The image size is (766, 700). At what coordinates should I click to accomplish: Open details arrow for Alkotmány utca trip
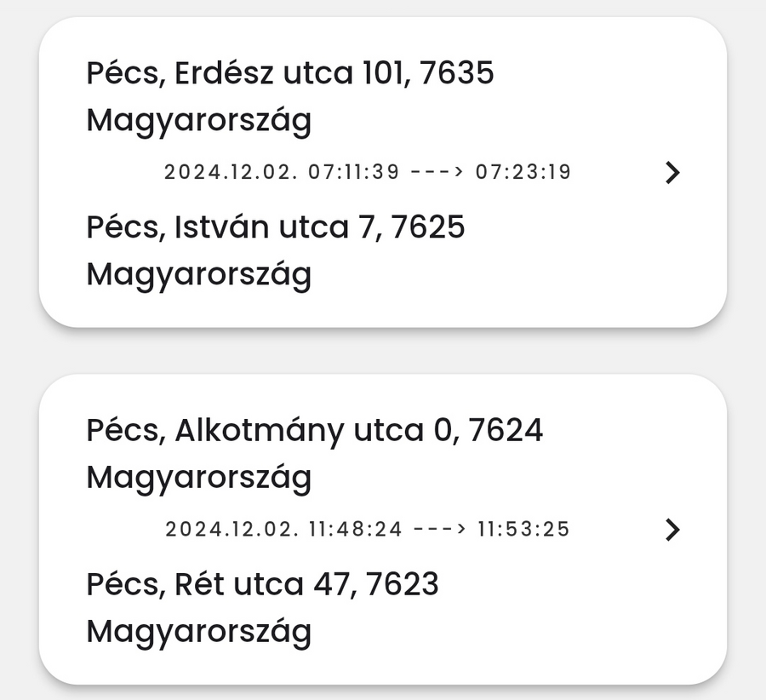tap(672, 530)
